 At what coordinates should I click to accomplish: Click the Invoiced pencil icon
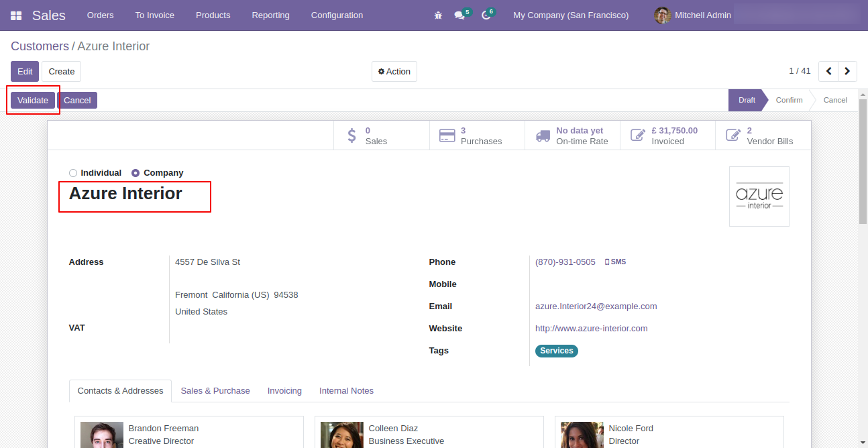click(638, 135)
